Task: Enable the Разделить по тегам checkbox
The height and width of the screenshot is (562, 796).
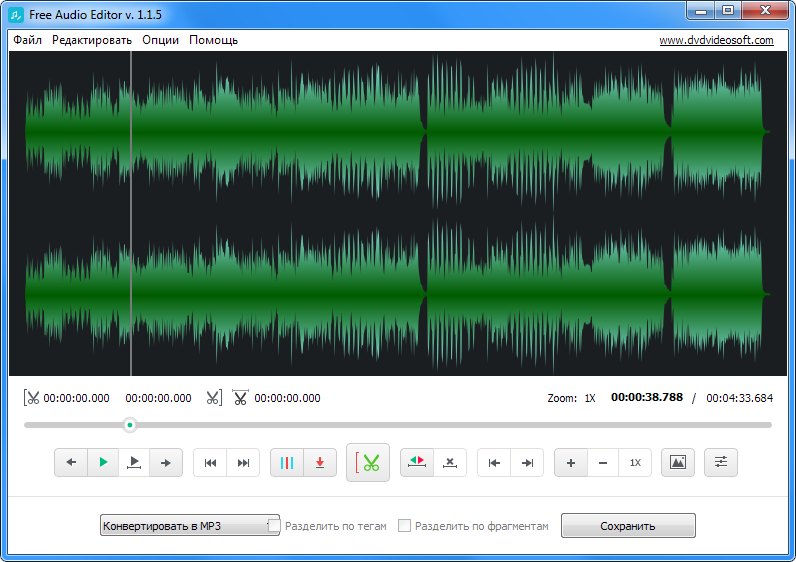Action: point(274,525)
